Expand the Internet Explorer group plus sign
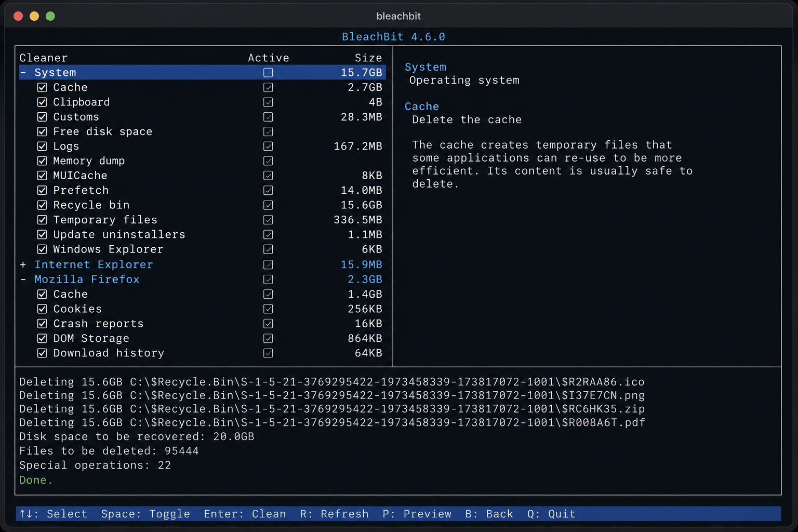Viewport: 798px width, 532px height. pos(23,264)
